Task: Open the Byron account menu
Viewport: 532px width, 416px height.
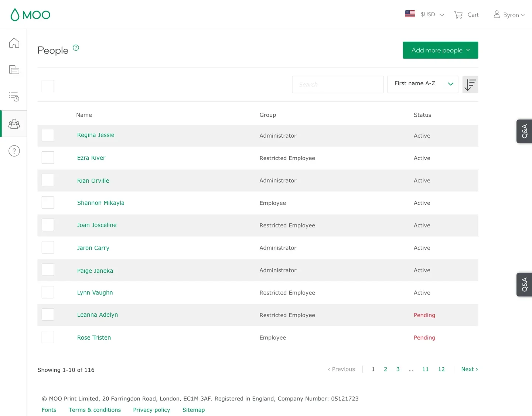Action: click(509, 15)
